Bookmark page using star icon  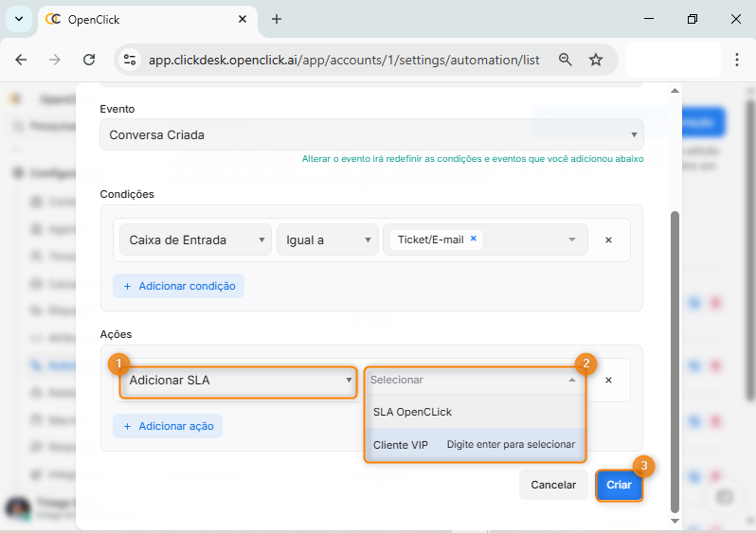coord(596,60)
